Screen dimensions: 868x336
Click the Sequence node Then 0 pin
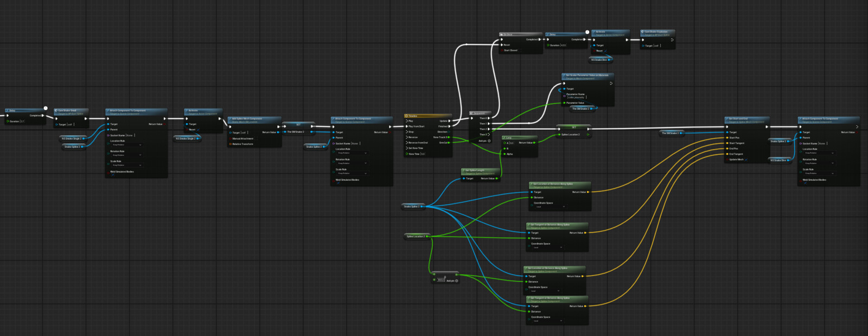tap(489, 118)
